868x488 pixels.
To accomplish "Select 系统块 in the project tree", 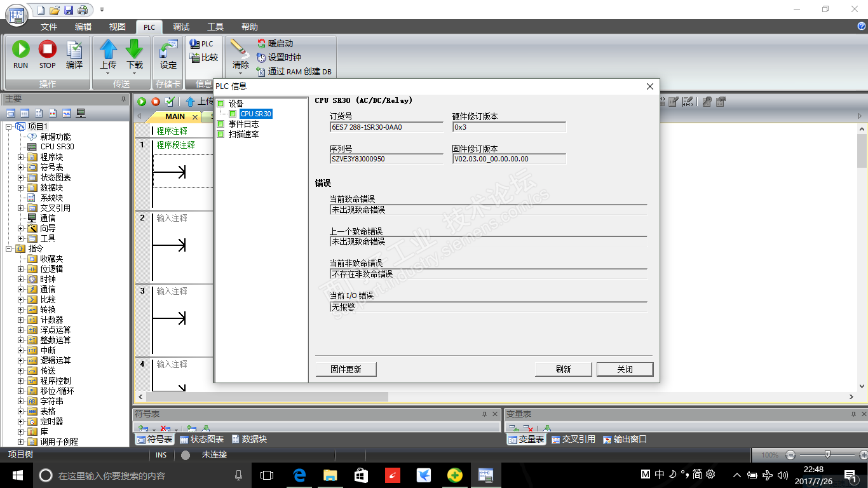I will coord(51,198).
